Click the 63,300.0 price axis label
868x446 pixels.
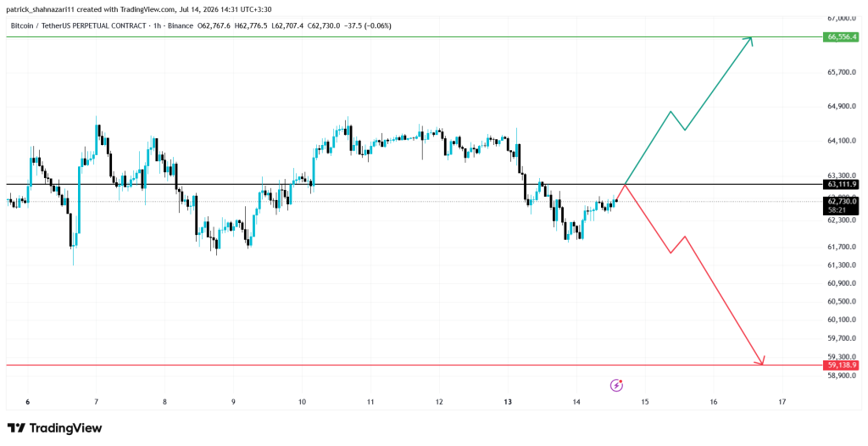[842, 175]
